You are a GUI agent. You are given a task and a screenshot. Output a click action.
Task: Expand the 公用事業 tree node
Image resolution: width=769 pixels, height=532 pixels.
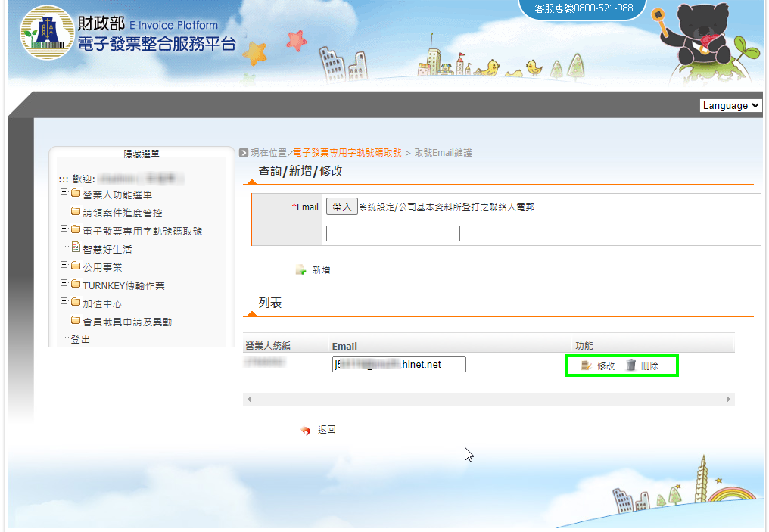point(64,266)
